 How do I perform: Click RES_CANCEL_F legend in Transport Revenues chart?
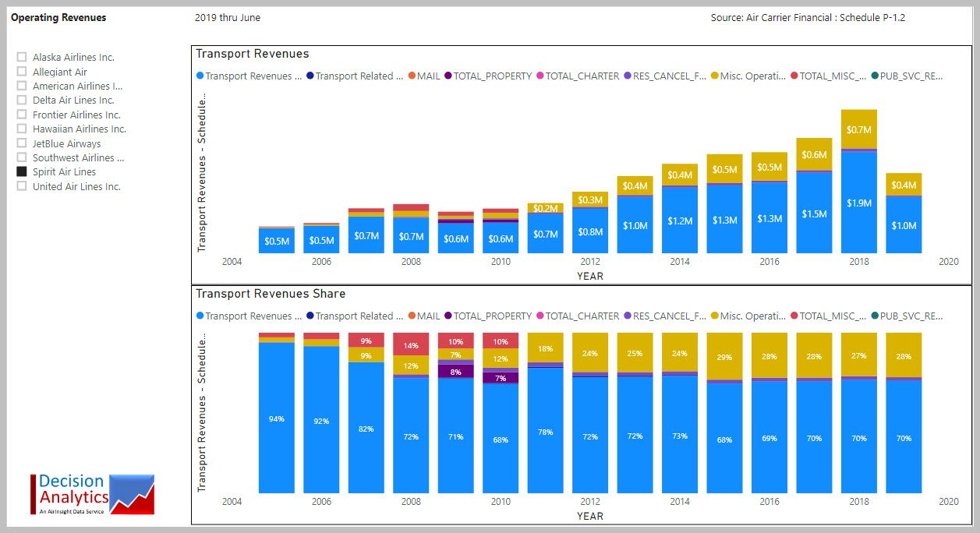click(665, 76)
